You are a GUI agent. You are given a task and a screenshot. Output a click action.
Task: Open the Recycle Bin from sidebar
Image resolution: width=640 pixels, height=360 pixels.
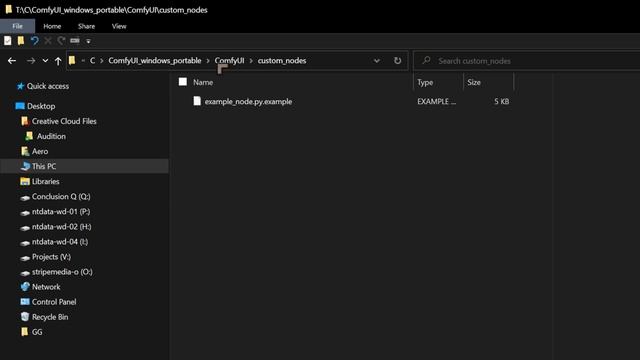coord(50,317)
